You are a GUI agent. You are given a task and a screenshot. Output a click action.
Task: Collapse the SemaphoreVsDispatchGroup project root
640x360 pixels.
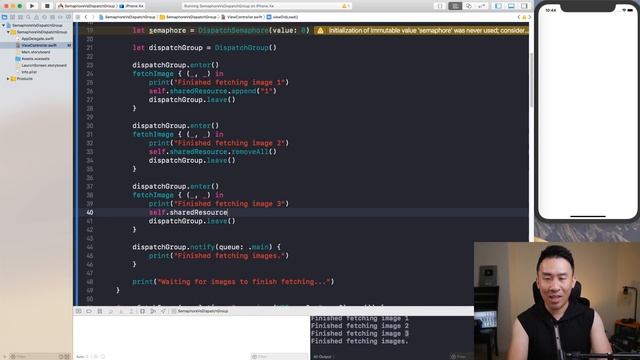click(x=4, y=25)
